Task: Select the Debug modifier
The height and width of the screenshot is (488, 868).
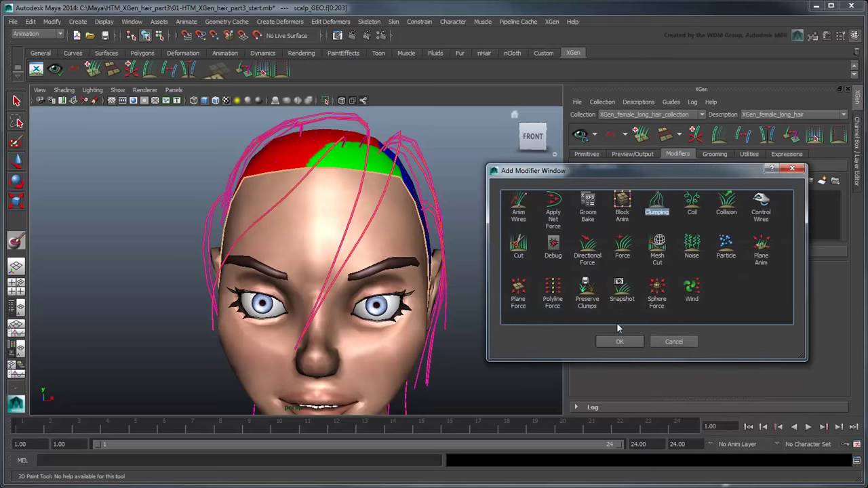Action: (x=553, y=247)
